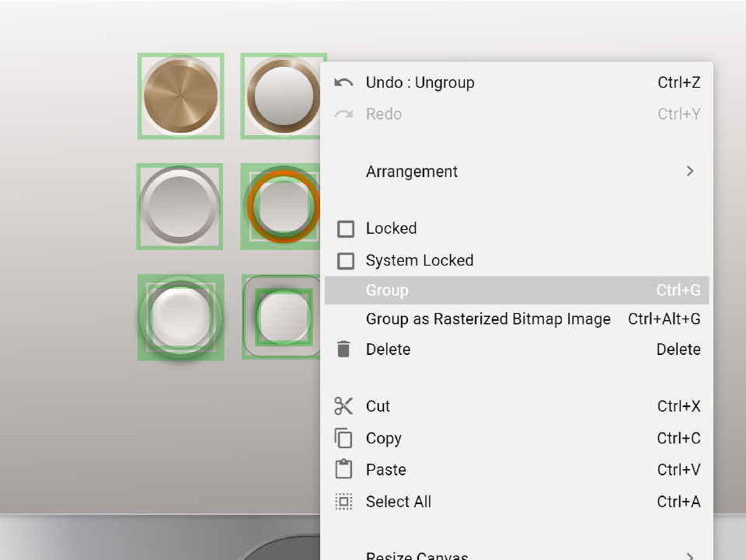Screen dimensions: 746x560
Task: Click the clipboard Paste icon
Action: click(x=343, y=470)
